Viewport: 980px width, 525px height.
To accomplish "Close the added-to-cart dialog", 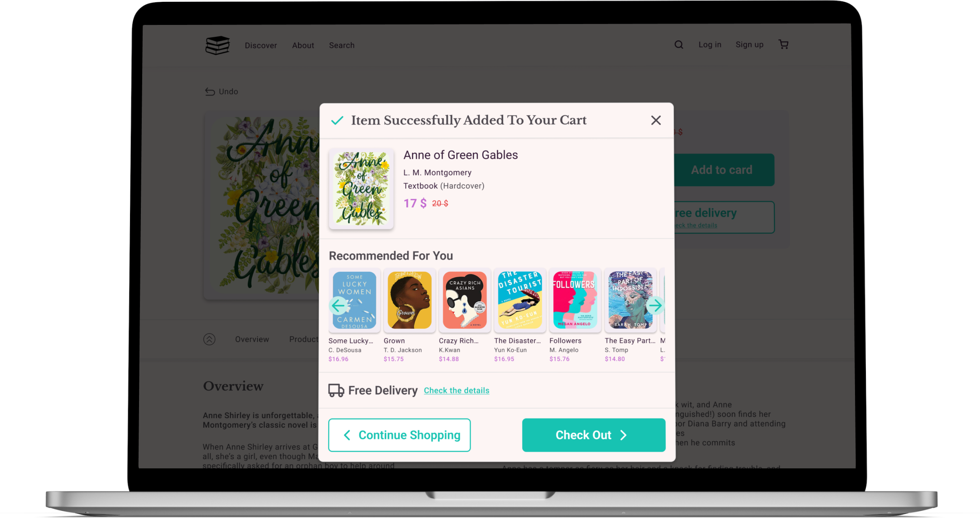I will (x=656, y=120).
